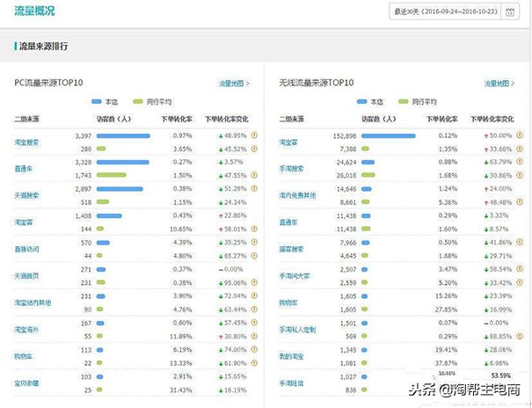The image size is (532, 408).
Task: Click info icon beside 33.66% change
Action: click(x=520, y=149)
